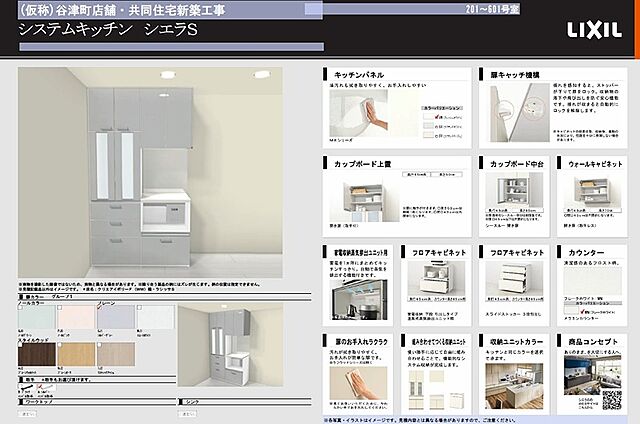
Task: Tick the checkbox on the pale pink swatch
Action: [60, 308]
